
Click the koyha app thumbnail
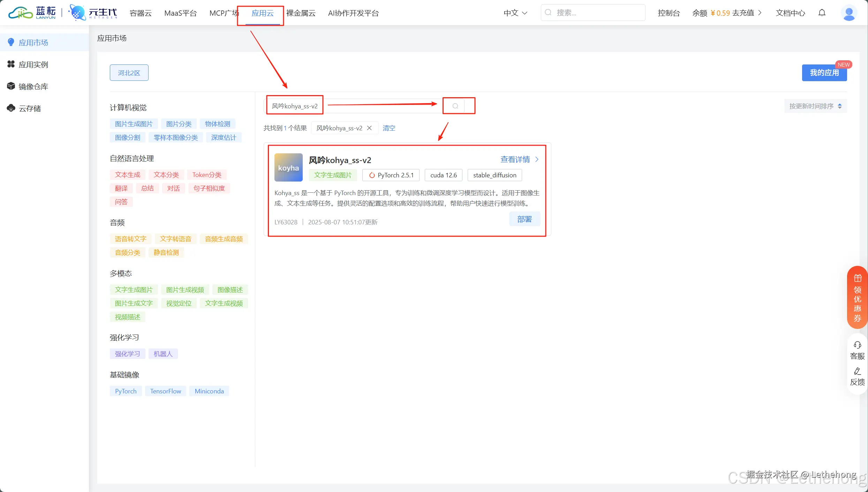(288, 168)
